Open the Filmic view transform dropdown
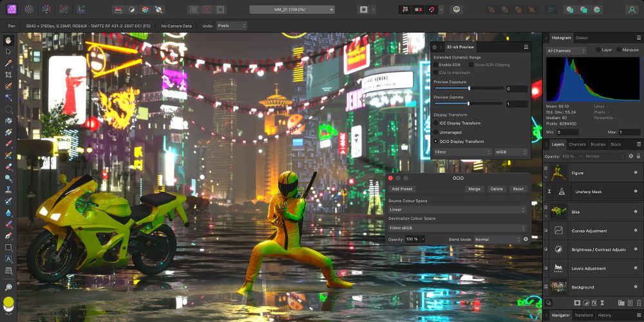644x322 pixels. pyautogui.click(x=462, y=152)
